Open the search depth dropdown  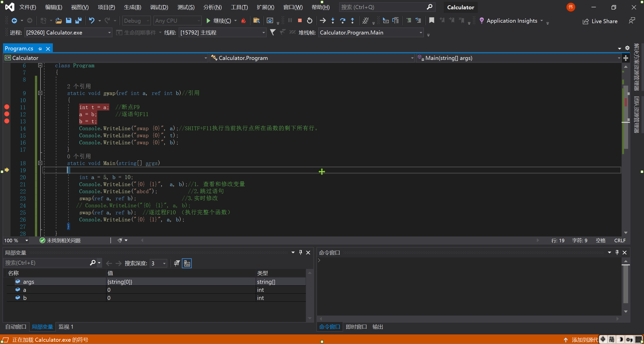(164, 263)
